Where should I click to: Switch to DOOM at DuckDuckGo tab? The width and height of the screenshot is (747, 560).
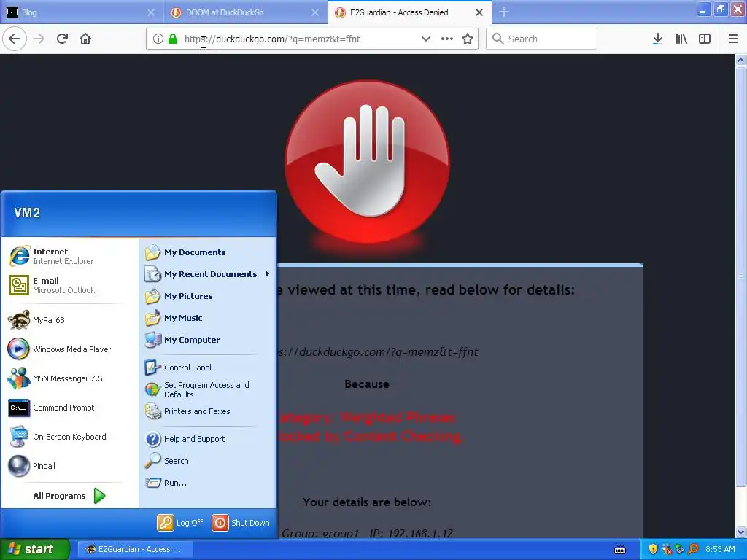[245, 12]
